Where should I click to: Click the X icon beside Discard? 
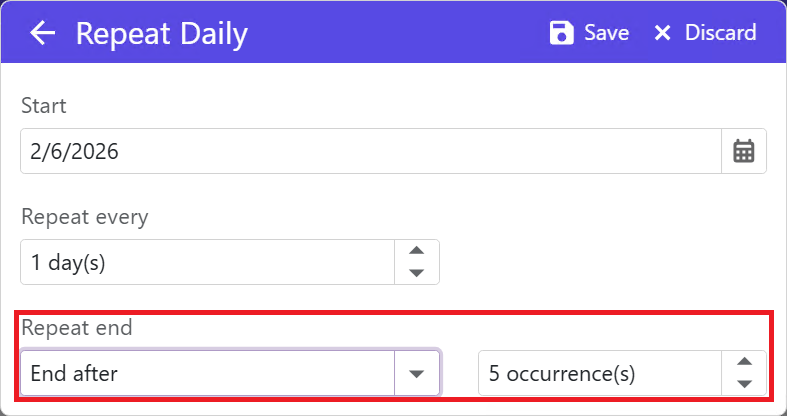(x=662, y=33)
